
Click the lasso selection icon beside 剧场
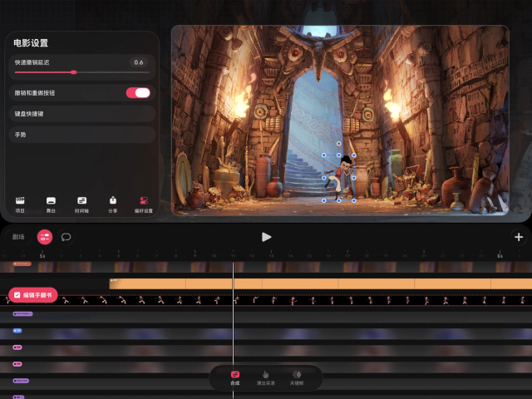(x=66, y=237)
